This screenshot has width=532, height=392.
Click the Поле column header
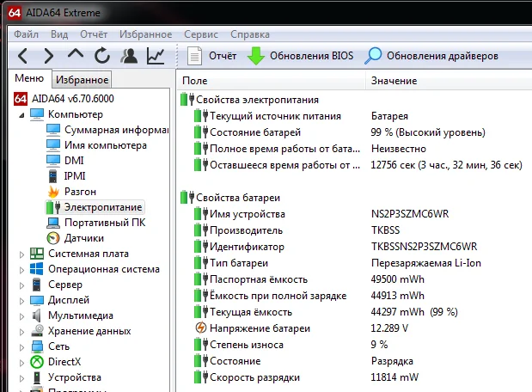(272, 81)
